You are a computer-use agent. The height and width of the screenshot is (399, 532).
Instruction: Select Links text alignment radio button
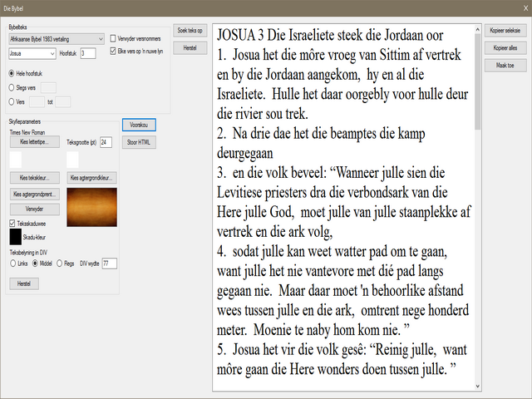pyautogui.click(x=13, y=264)
